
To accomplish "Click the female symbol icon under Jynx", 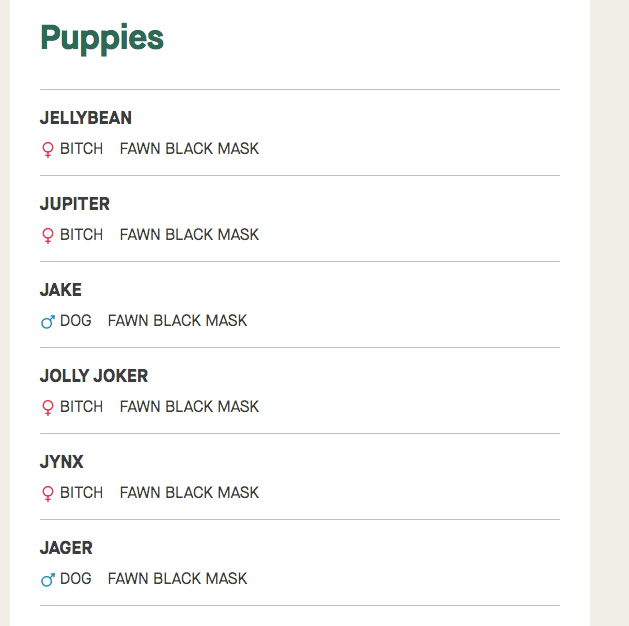I will [x=47, y=494].
